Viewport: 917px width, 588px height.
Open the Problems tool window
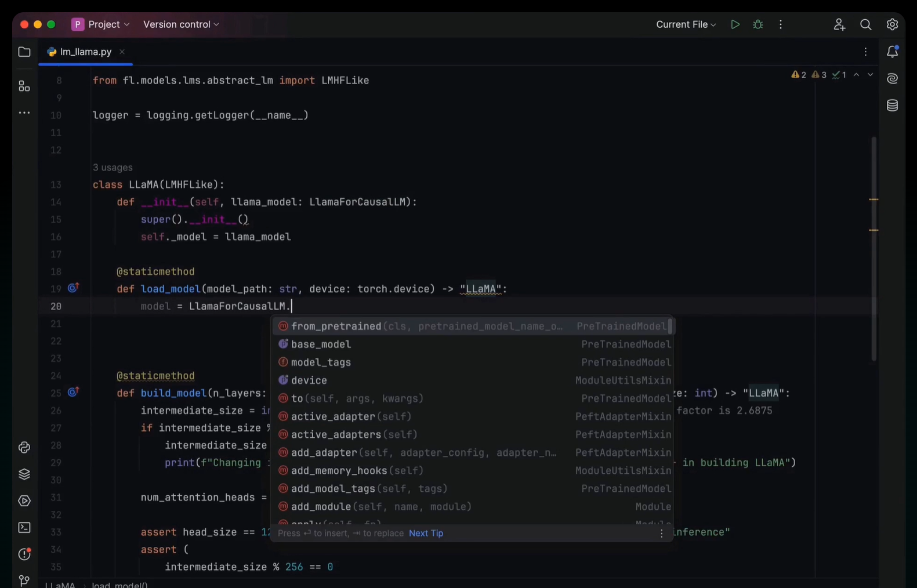pos(24,554)
